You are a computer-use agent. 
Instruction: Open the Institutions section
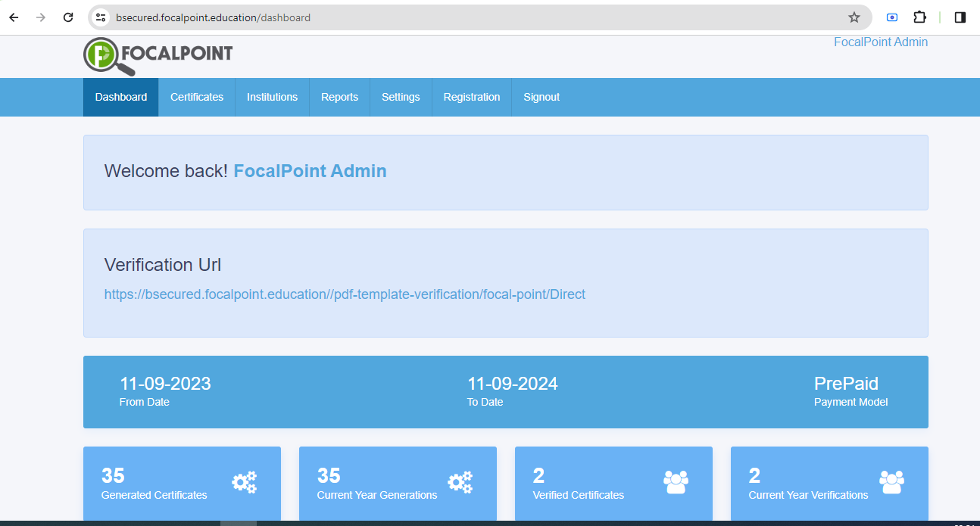pyautogui.click(x=272, y=97)
